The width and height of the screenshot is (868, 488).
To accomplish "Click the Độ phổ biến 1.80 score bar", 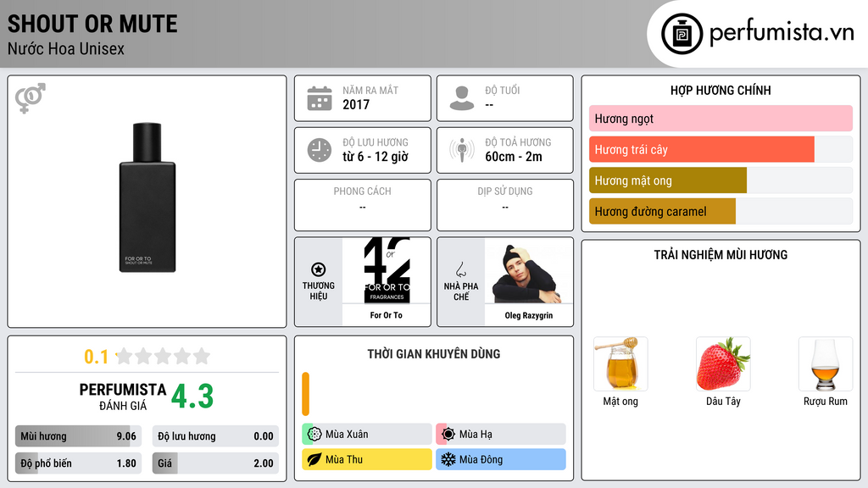I will pos(78,463).
